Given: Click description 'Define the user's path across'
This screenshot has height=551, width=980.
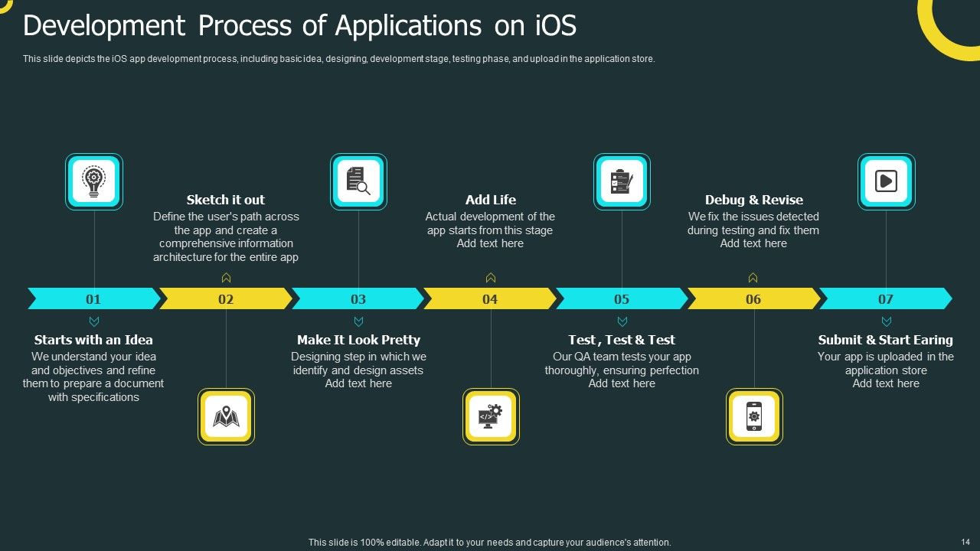Looking at the screenshot, I should pyautogui.click(x=226, y=237).
